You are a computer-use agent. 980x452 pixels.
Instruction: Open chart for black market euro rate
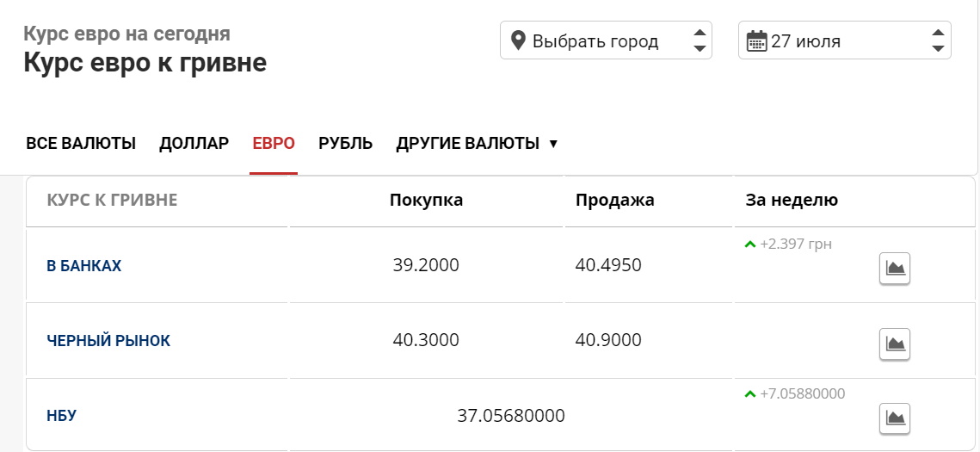pyautogui.click(x=895, y=344)
